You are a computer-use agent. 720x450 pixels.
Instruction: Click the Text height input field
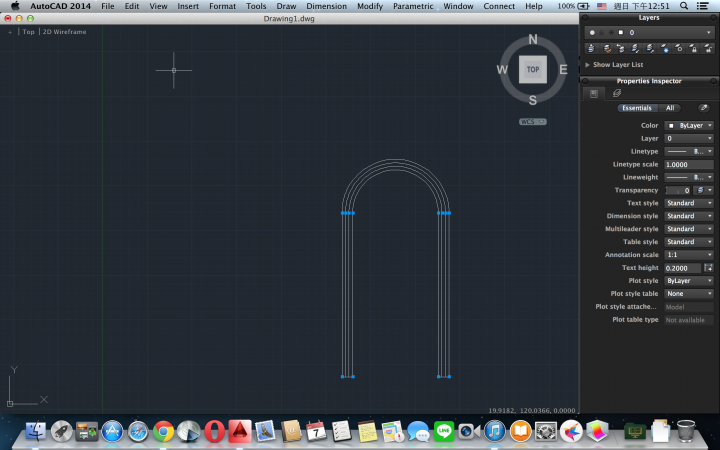(x=683, y=268)
